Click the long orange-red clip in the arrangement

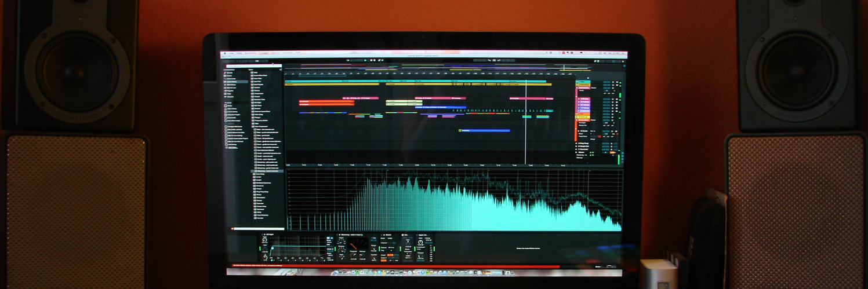pyautogui.click(x=326, y=101)
